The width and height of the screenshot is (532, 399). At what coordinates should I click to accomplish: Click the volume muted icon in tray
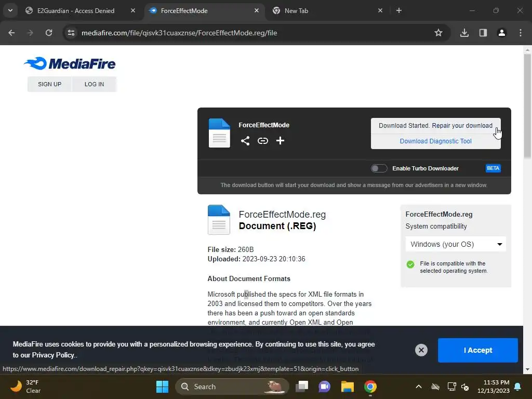(x=465, y=387)
